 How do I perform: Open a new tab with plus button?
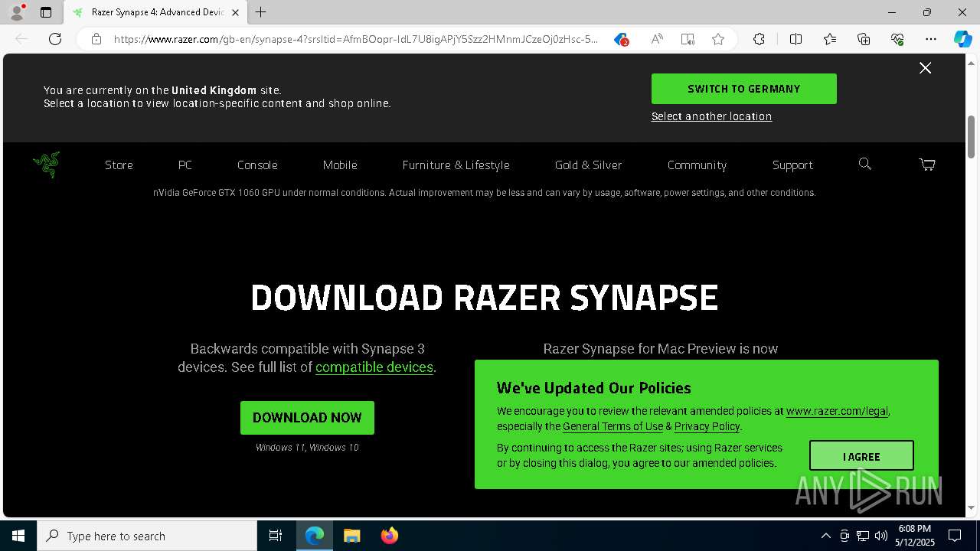pyautogui.click(x=261, y=12)
